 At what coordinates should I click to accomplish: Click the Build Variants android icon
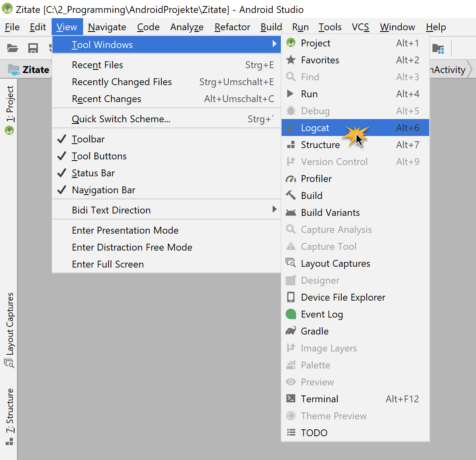coord(291,213)
